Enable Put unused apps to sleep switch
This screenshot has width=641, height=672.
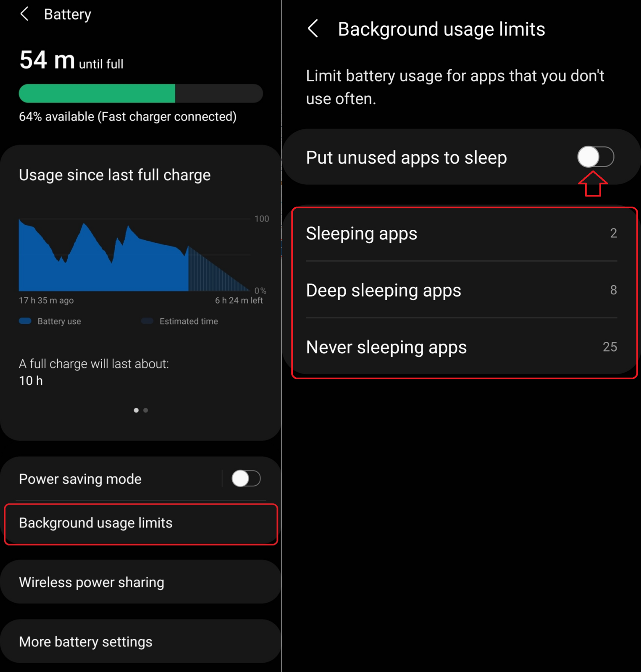pyautogui.click(x=596, y=157)
